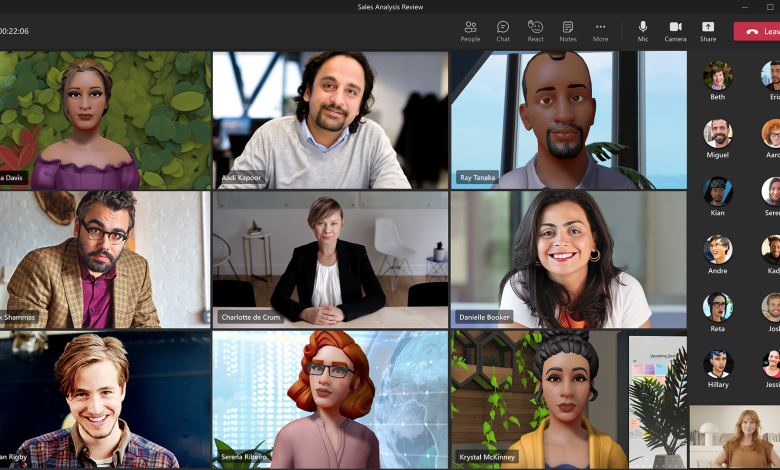Viewport: 780px width, 470px height.
Task: Minimize the Teams meeting window
Action: [x=745, y=7]
